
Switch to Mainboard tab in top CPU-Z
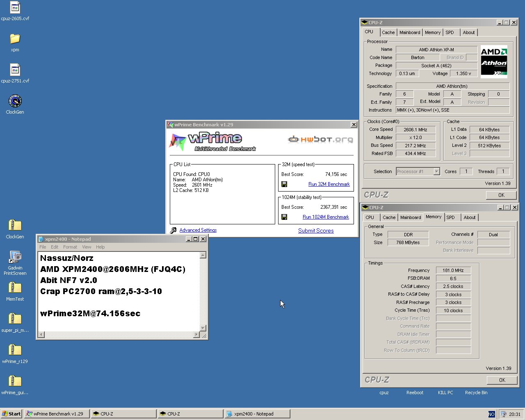(x=410, y=32)
